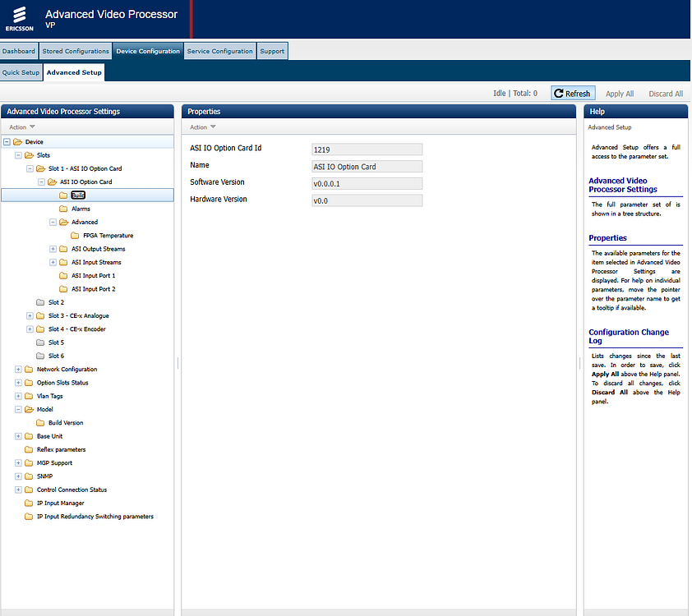
Task: Click the Base Unit folder icon
Action: pyautogui.click(x=29, y=436)
